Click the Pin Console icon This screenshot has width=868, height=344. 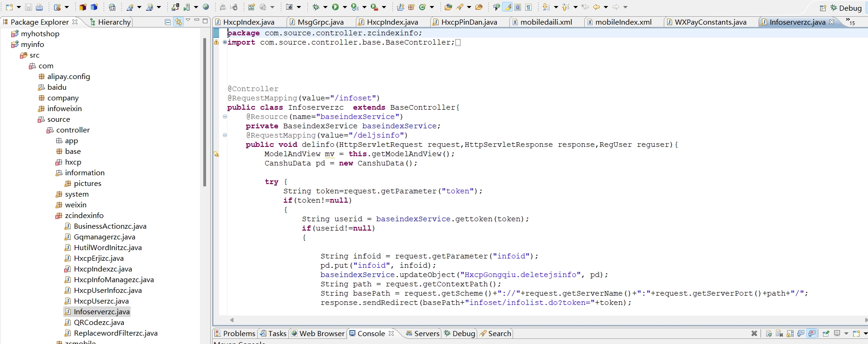pos(826,333)
